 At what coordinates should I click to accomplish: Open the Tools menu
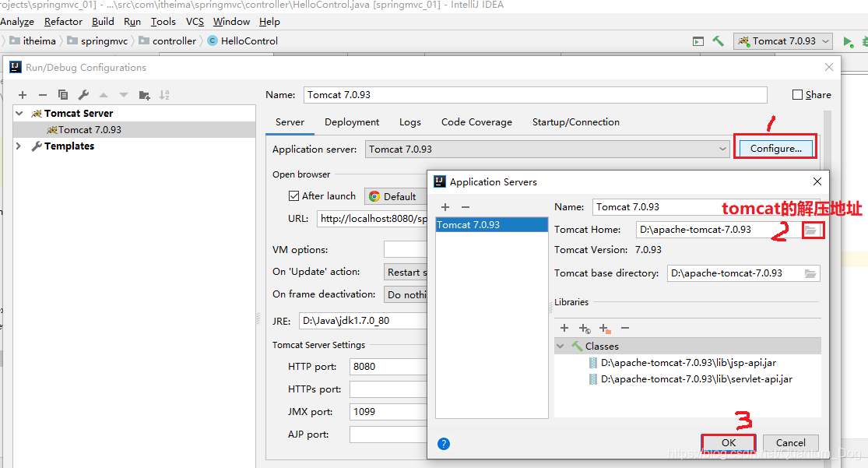[163, 22]
